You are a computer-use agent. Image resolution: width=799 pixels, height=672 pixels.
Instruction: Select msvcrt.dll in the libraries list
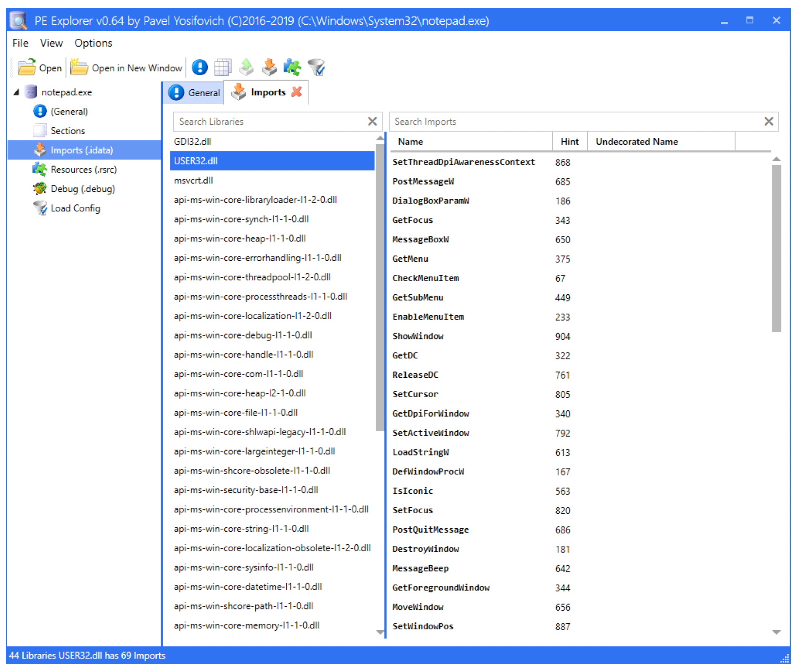(x=272, y=180)
